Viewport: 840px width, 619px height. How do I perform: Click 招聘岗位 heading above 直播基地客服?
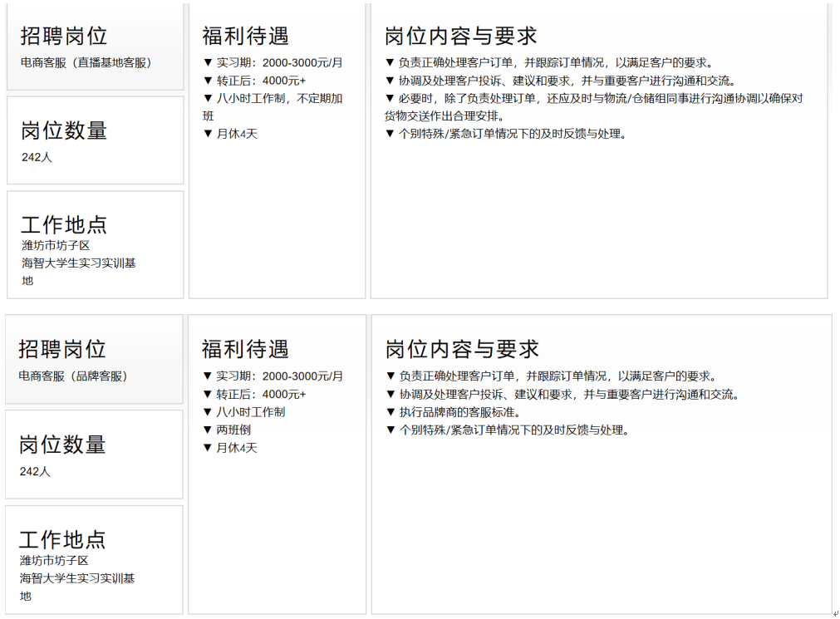pos(64,36)
